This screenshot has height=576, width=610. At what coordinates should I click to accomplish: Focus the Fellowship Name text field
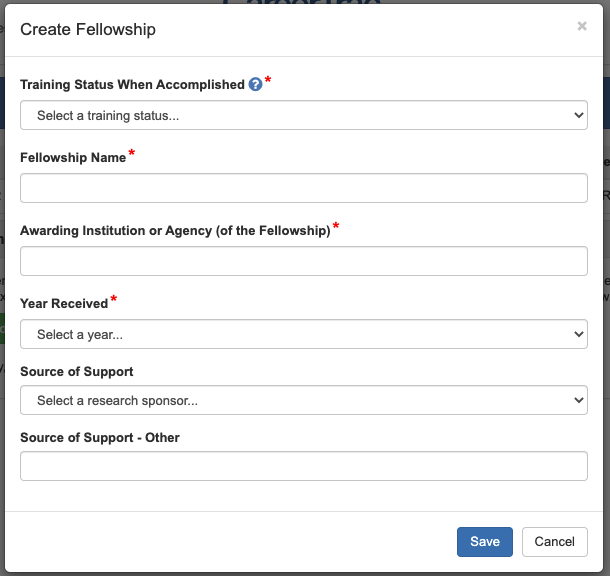[303, 188]
